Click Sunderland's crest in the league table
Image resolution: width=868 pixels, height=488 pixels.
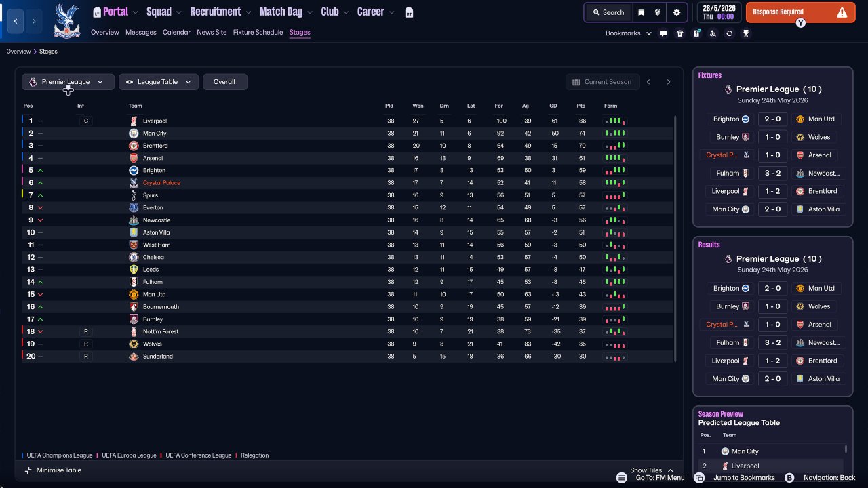pyautogui.click(x=134, y=357)
